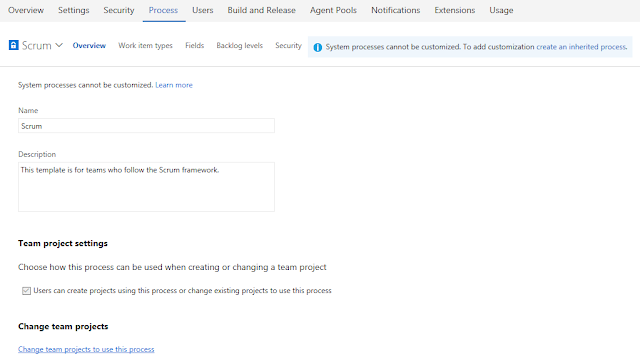Click the Description text area
Image resolution: width=640 pixels, height=360 pixels.
pyautogui.click(x=146, y=187)
